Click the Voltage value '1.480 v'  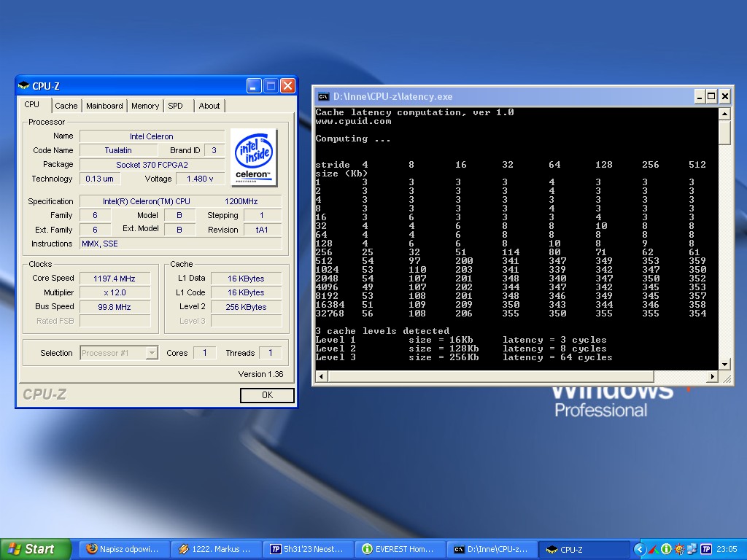coord(200,179)
